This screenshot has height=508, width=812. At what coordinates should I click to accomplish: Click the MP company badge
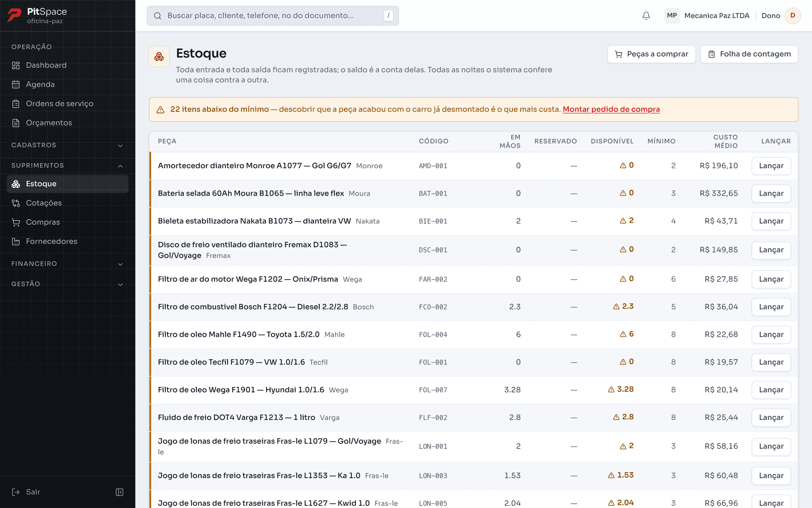pyautogui.click(x=672, y=15)
